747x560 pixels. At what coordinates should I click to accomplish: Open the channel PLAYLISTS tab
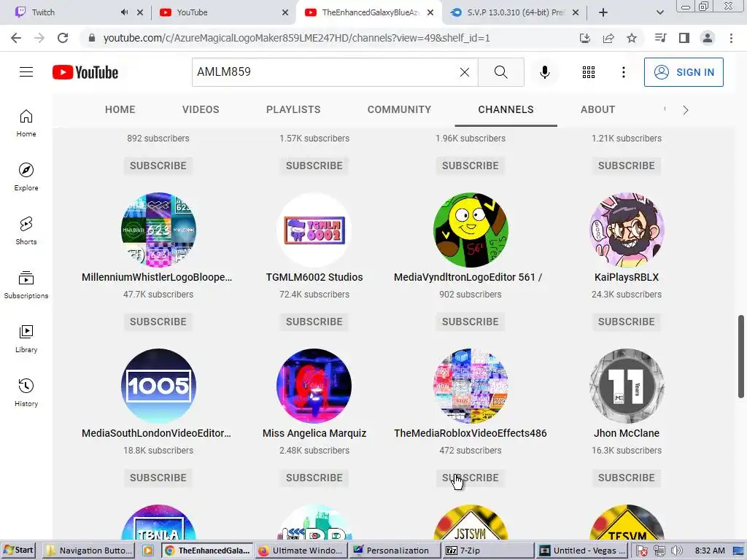tap(293, 109)
